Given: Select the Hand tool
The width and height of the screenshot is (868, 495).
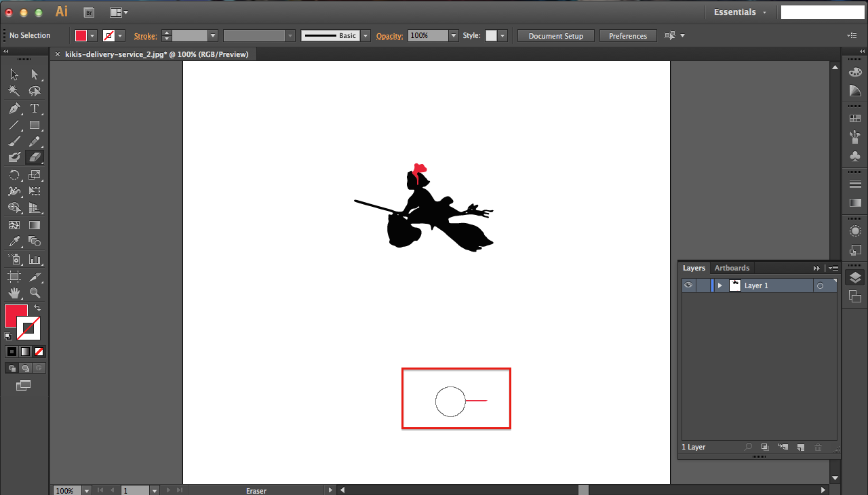Looking at the screenshot, I should [14, 293].
